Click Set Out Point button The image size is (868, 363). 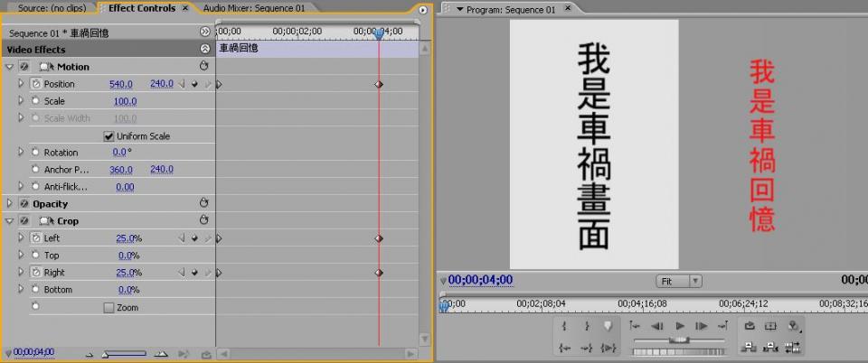coord(587,326)
